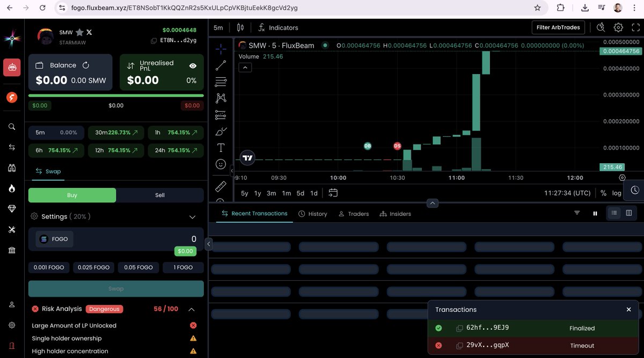644x358 pixels.
Task: Select the crosshair cursor chart tool
Action: pos(221,49)
